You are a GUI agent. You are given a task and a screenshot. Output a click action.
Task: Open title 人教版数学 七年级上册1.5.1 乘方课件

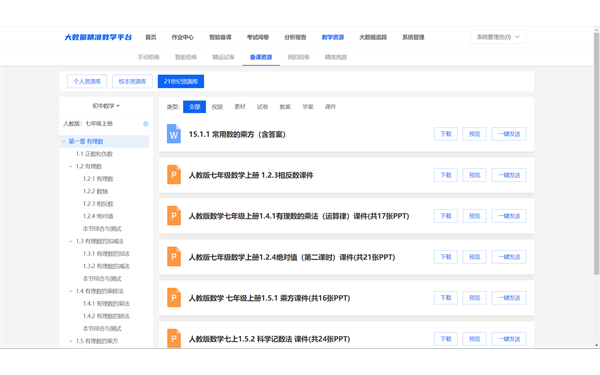tap(269, 298)
